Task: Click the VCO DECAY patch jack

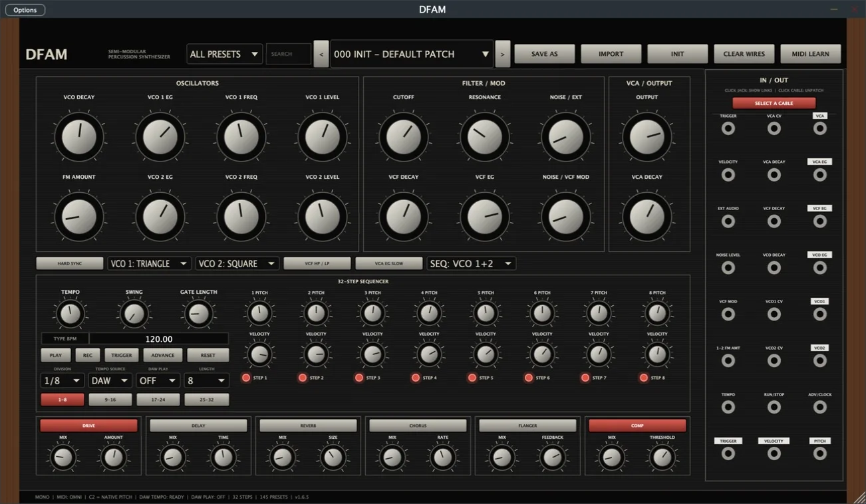Action: click(x=774, y=268)
